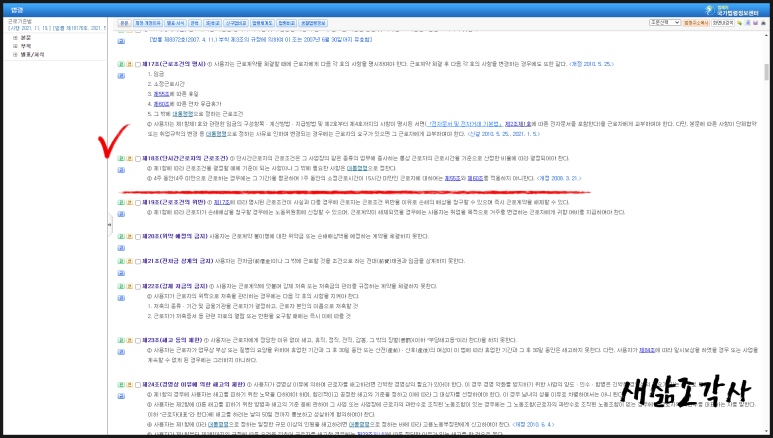Screen dimensions: 773x438
Task: Click the yellow icon beside 제19조
Action: (129, 203)
